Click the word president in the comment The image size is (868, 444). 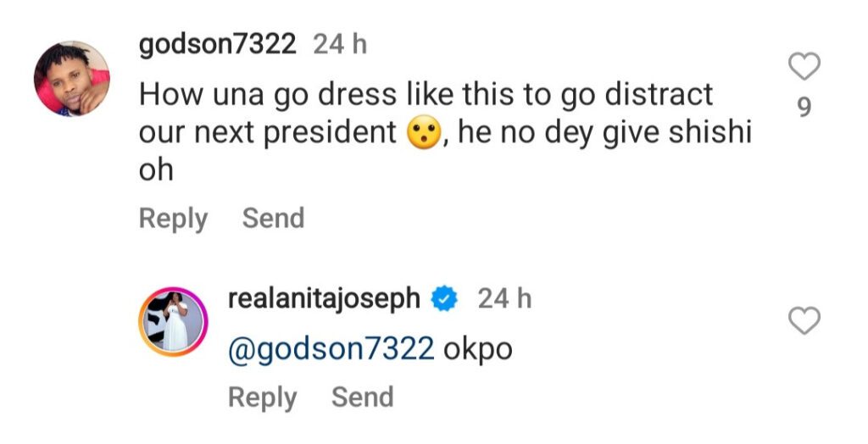tap(339, 133)
